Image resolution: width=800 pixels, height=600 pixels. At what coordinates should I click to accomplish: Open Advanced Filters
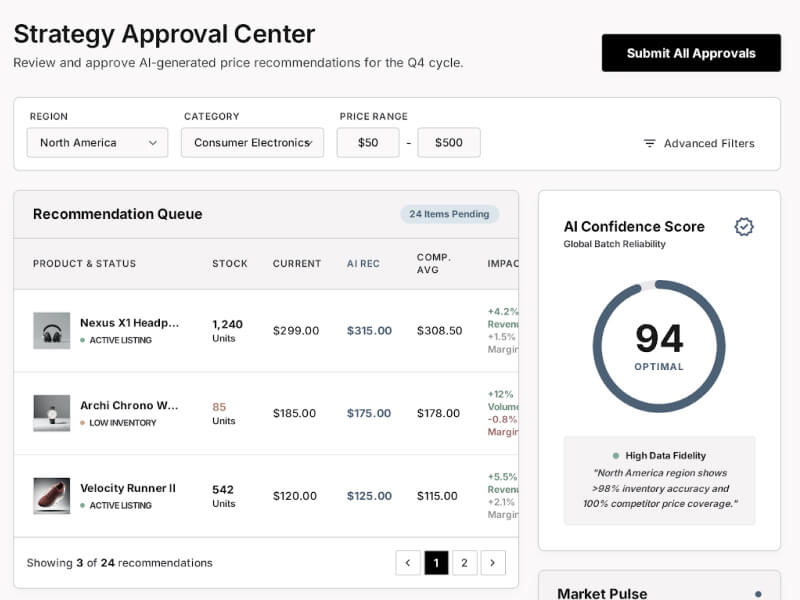pos(699,143)
